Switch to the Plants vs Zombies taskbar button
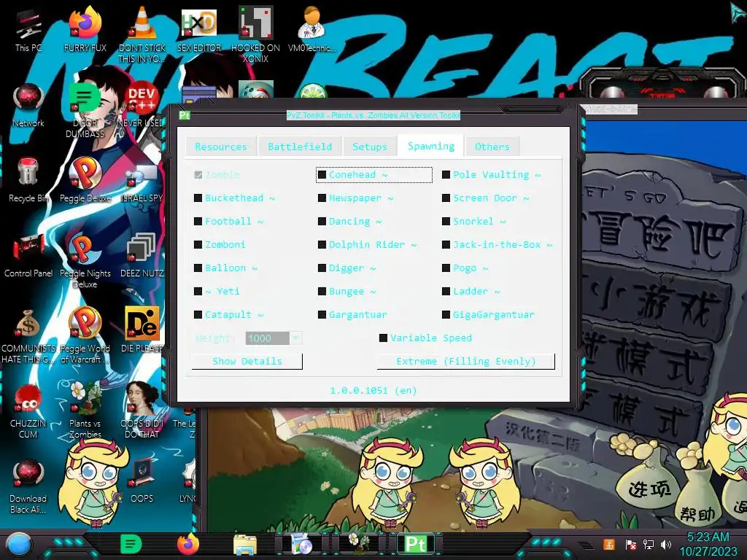Viewport: 747px width, 560px height. (x=359, y=544)
